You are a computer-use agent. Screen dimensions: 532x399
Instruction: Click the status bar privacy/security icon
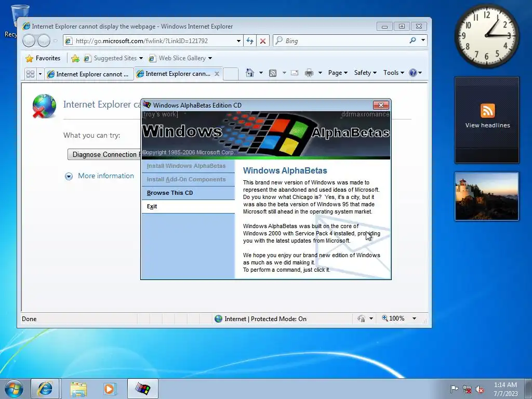361,318
